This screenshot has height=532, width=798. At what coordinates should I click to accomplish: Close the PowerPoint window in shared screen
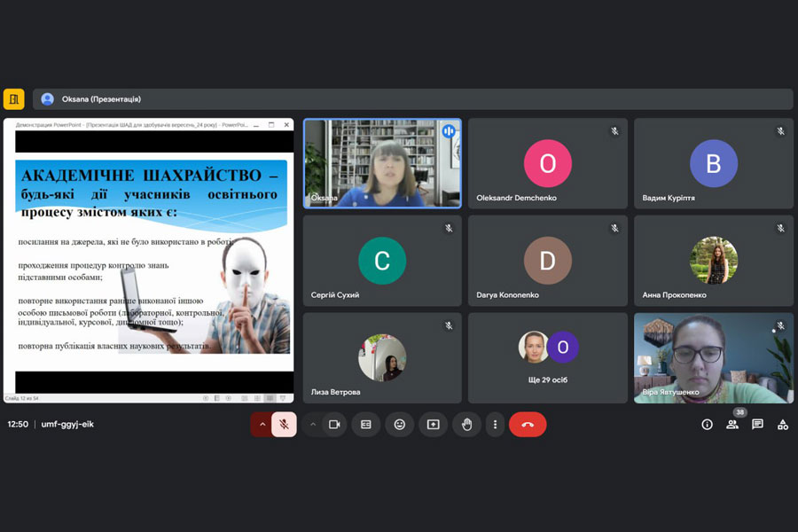(286, 125)
